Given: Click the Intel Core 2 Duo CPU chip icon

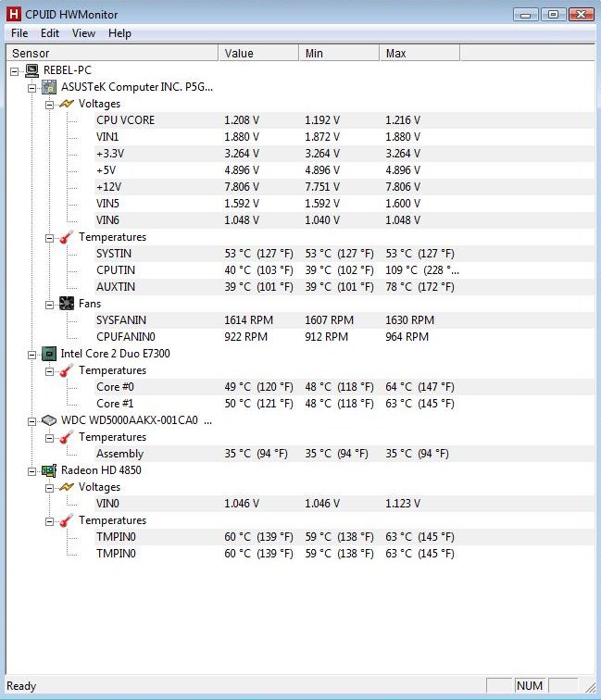Looking at the screenshot, I should click(x=49, y=354).
